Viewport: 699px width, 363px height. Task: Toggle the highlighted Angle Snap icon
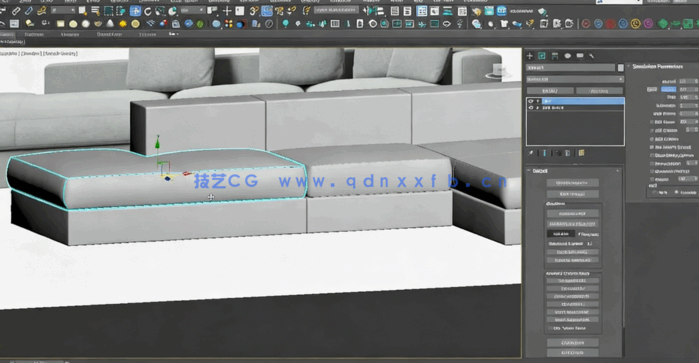pyautogui.click(x=267, y=11)
